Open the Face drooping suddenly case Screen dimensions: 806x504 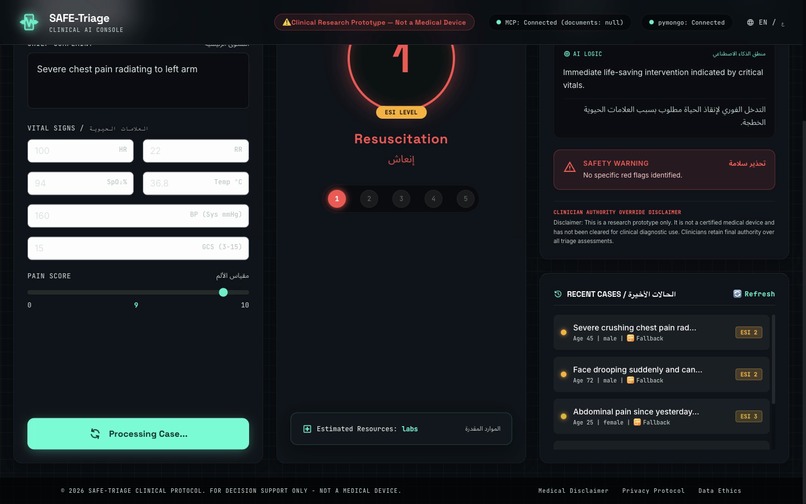click(662, 374)
